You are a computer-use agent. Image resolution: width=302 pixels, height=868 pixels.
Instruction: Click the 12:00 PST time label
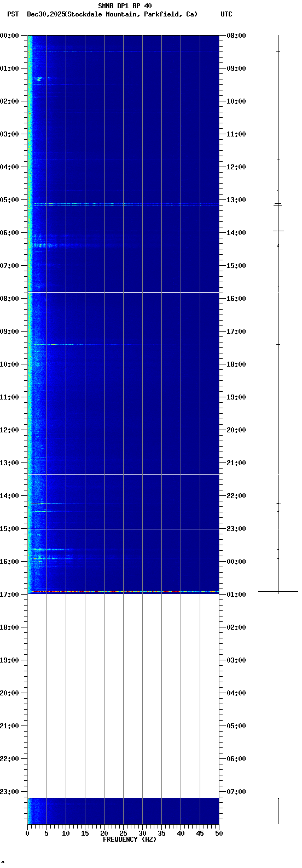click(x=9, y=430)
